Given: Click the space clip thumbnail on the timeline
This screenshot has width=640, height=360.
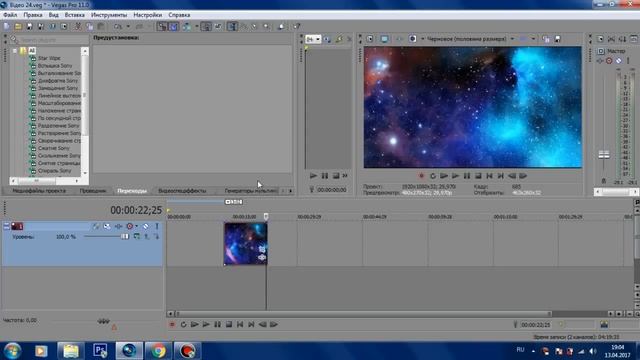Looking at the screenshot, I should [x=245, y=244].
